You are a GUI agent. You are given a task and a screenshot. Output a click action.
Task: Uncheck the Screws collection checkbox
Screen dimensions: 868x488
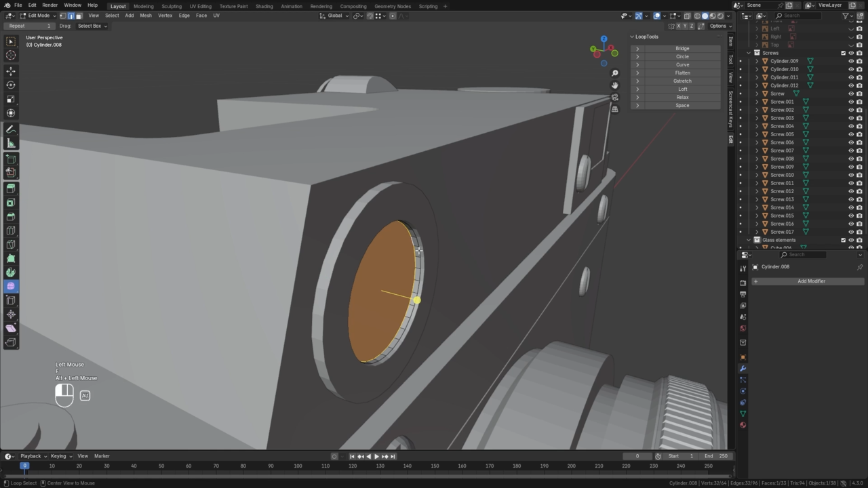pos(843,53)
